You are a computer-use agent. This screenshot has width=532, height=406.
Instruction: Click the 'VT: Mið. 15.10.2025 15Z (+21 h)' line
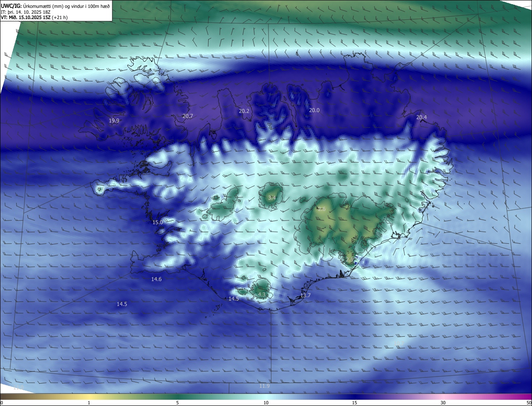click(34, 18)
